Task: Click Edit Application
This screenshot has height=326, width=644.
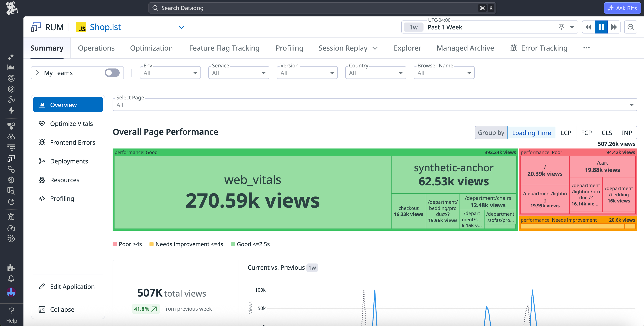Action: point(68,287)
